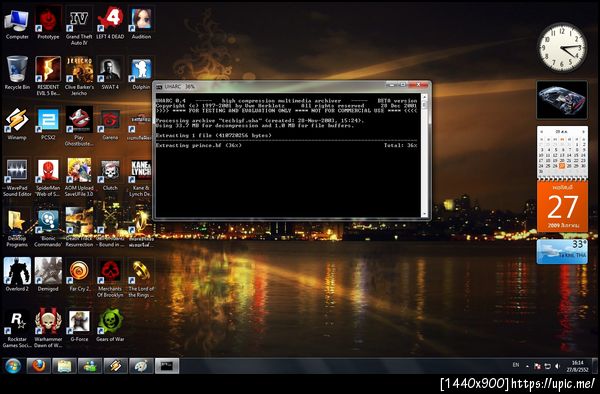This screenshot has width=600, height=394.
Task: Select the Dolphin emulator shortcut
Action: [x=141, y=73]
